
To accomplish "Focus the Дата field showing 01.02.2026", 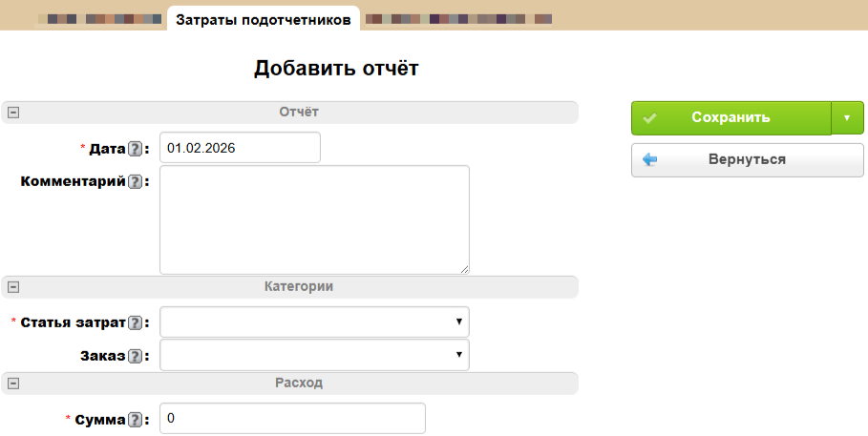I will click(x=240, y=148).
